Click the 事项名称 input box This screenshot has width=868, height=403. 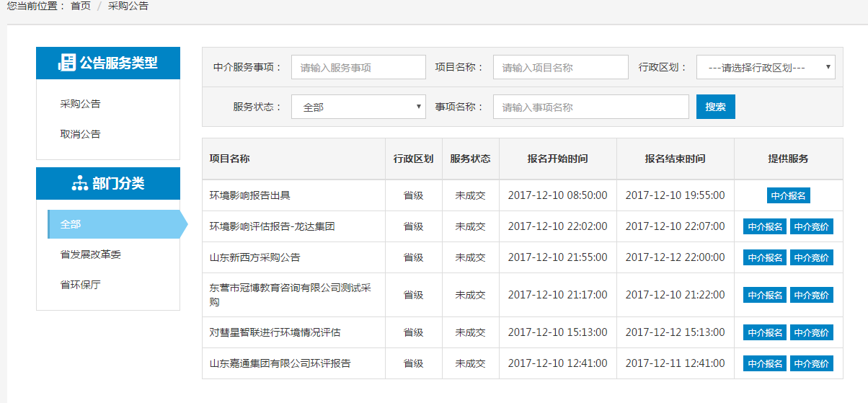(x=590, y=107)
